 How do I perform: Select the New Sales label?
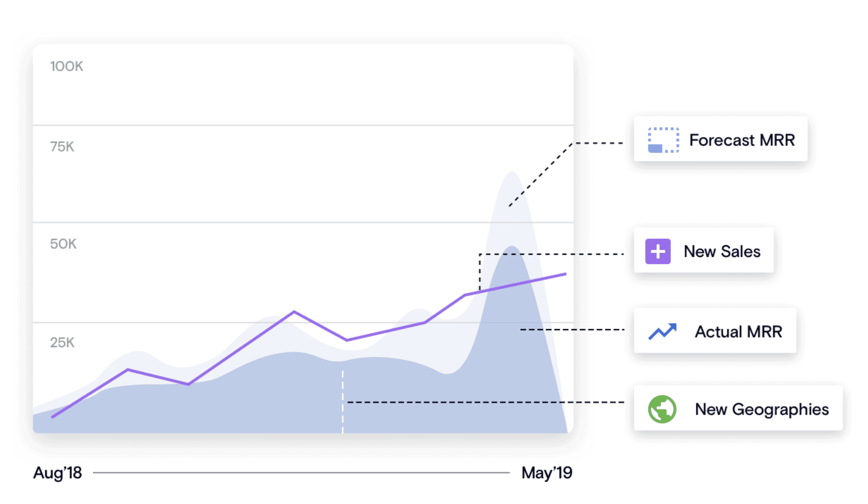point(722,251)
